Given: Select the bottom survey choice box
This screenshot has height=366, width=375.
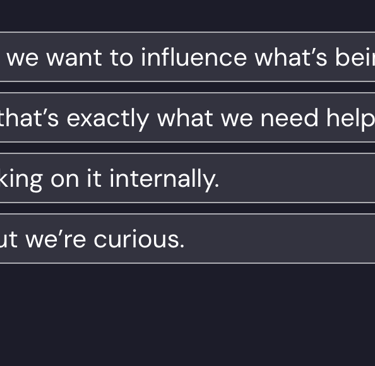Looking at the screenshot, I should pyautogui.click(x=187, y=239).
